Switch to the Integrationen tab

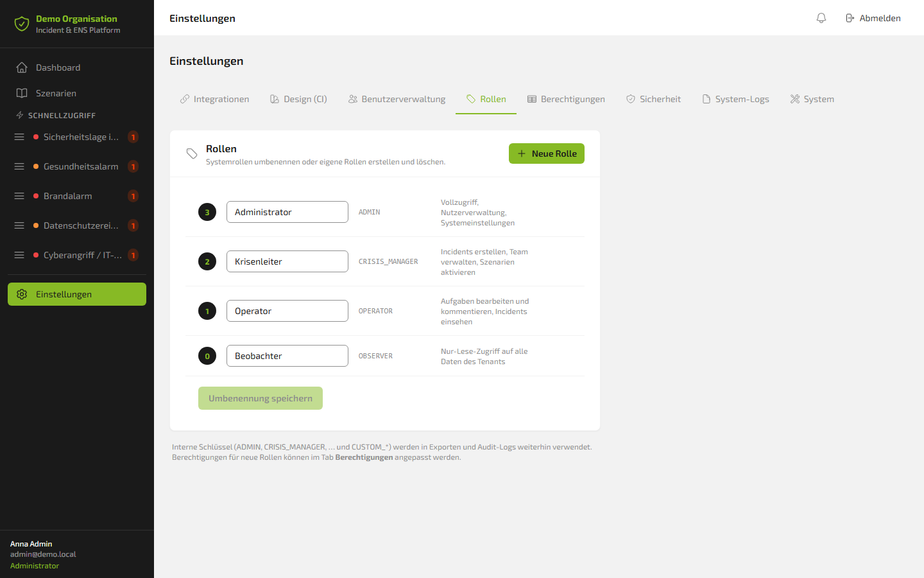coord(214,99)
